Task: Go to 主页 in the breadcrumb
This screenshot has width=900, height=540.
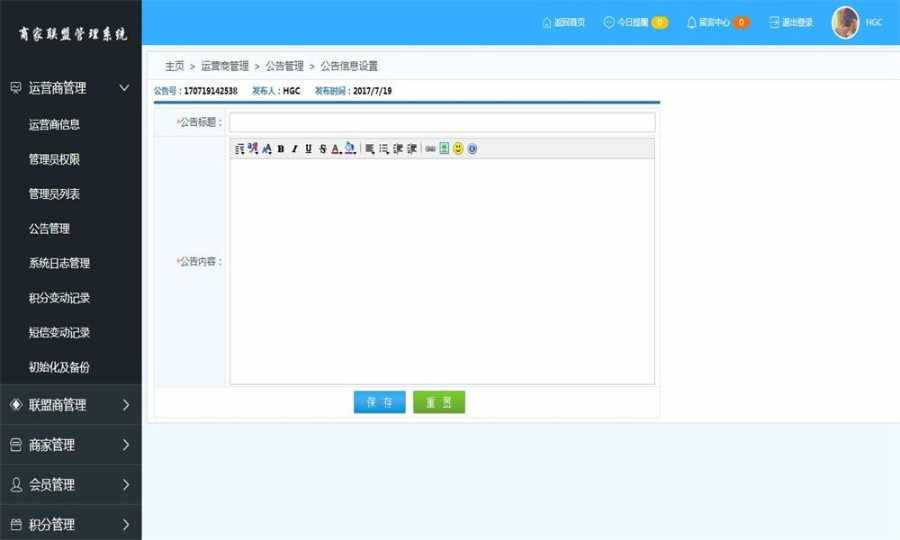Action: tap(174, 66)
